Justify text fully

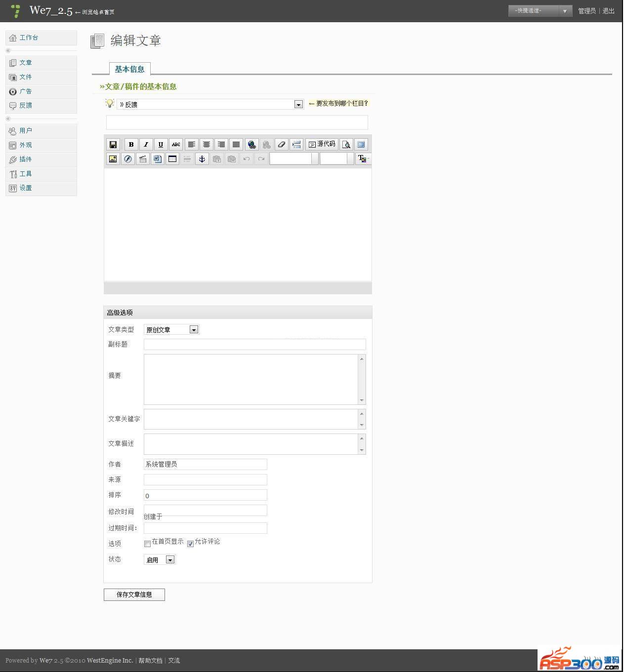236,144
